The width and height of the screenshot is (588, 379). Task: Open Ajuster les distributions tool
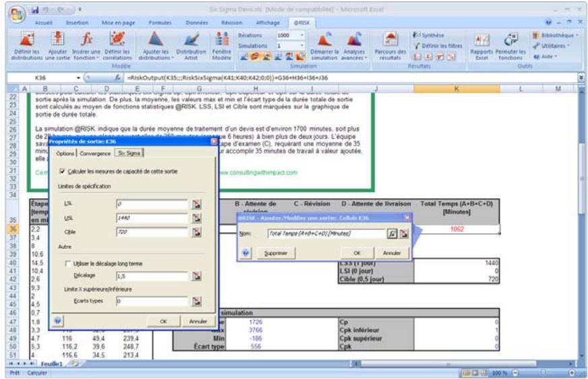156,46
